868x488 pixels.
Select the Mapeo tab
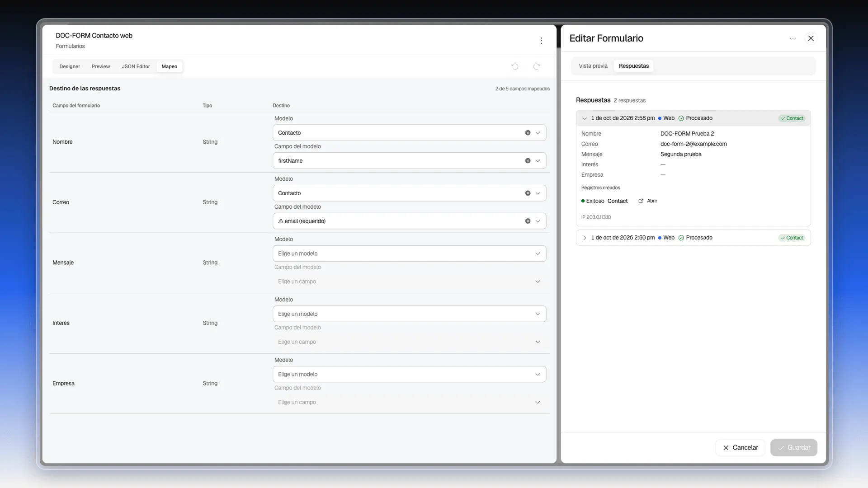tap(170, 66)
